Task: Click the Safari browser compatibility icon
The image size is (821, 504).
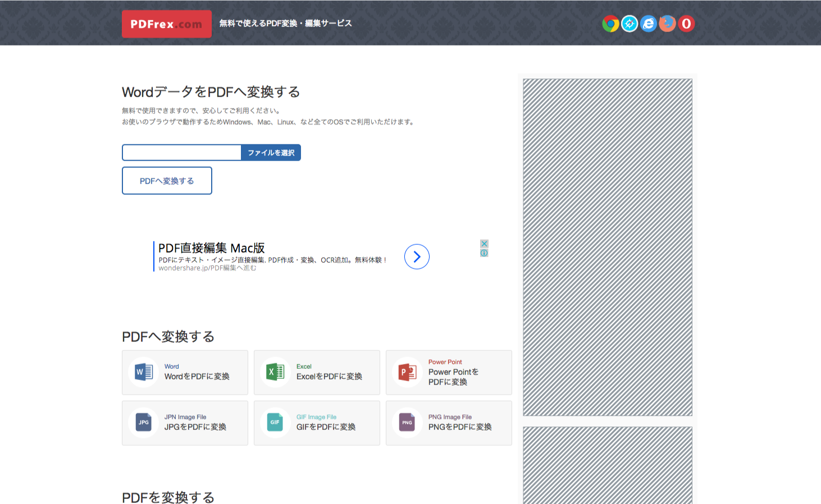Action: coord(630,24)
